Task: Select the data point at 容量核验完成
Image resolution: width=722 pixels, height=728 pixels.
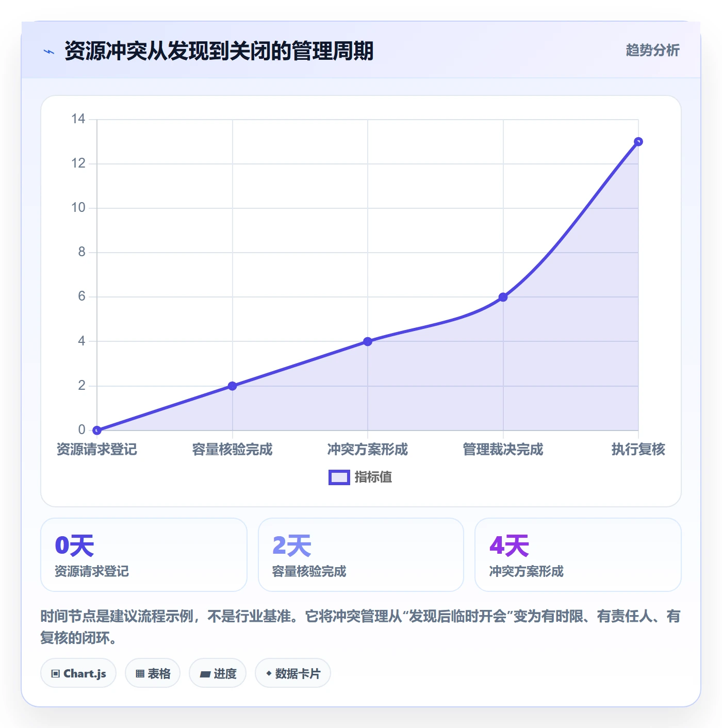Action: [232, 386]
